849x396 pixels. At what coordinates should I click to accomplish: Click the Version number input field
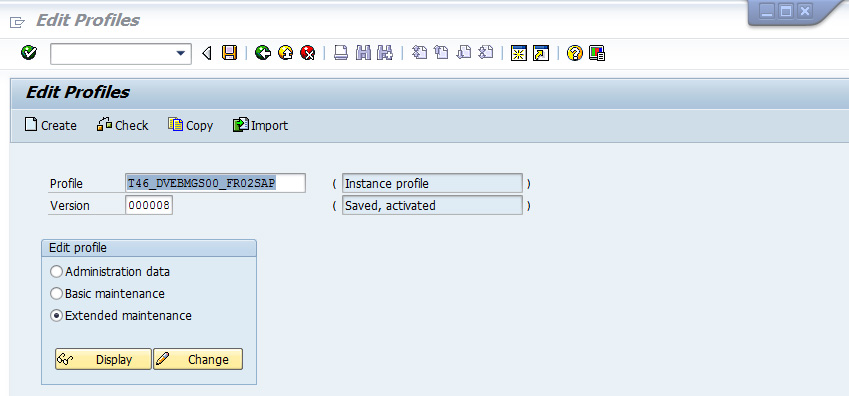pyautogui.click(x=149, y=205)
